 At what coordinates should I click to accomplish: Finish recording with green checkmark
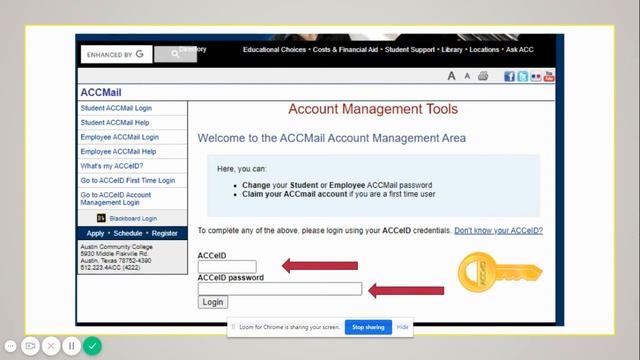coord(92,346)
